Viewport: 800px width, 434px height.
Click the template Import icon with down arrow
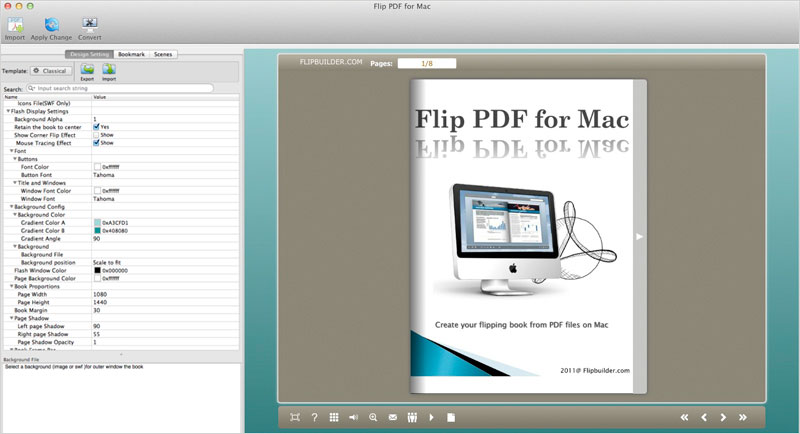(109, 70)
